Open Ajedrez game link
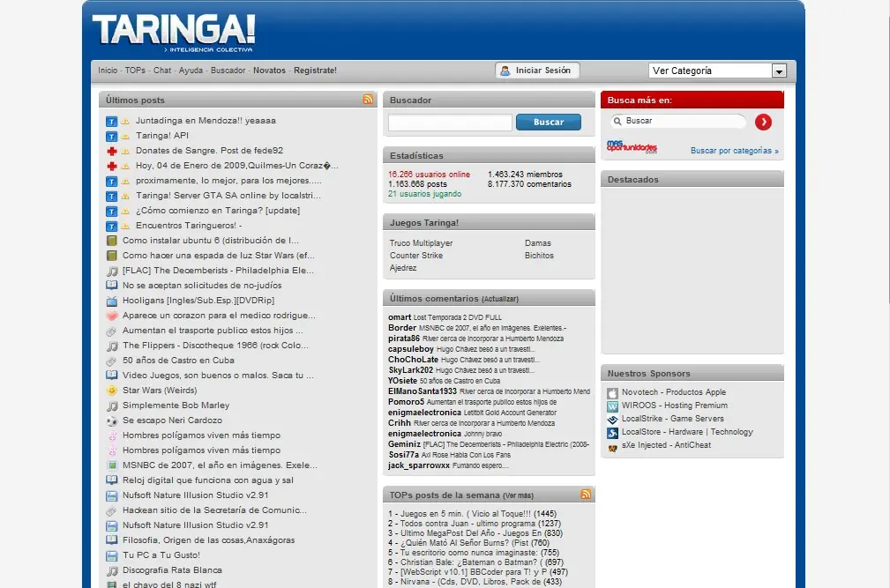This screenshot has height=588, width=890. 403,268
